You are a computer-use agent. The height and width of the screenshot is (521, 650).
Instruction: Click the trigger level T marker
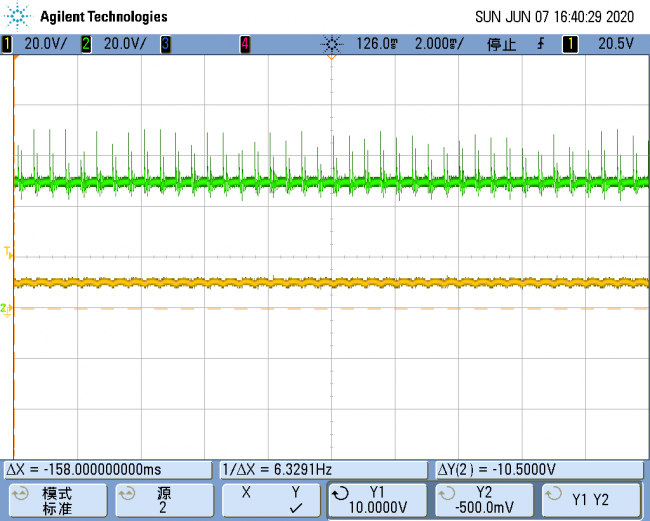(8, 253)
